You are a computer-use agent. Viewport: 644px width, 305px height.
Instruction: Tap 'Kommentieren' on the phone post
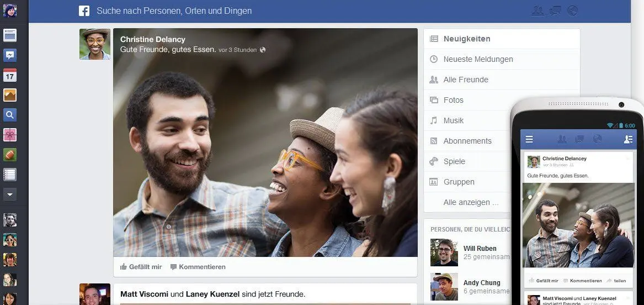[583, 281]
